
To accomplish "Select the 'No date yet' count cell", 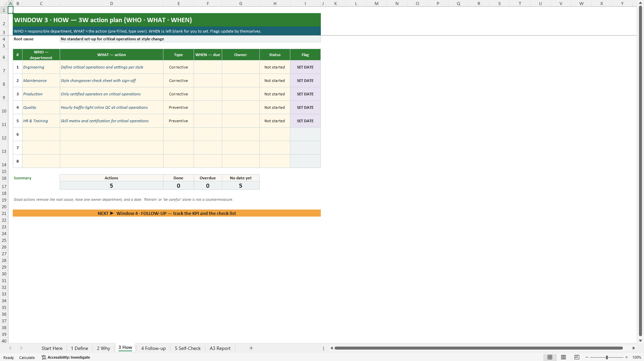I will pos(241,186).
